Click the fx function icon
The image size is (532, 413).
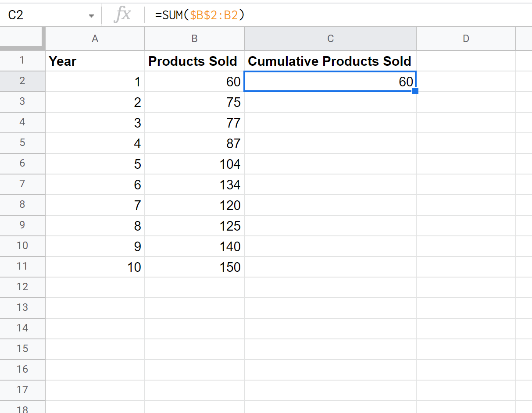click(x=122, y=15)
